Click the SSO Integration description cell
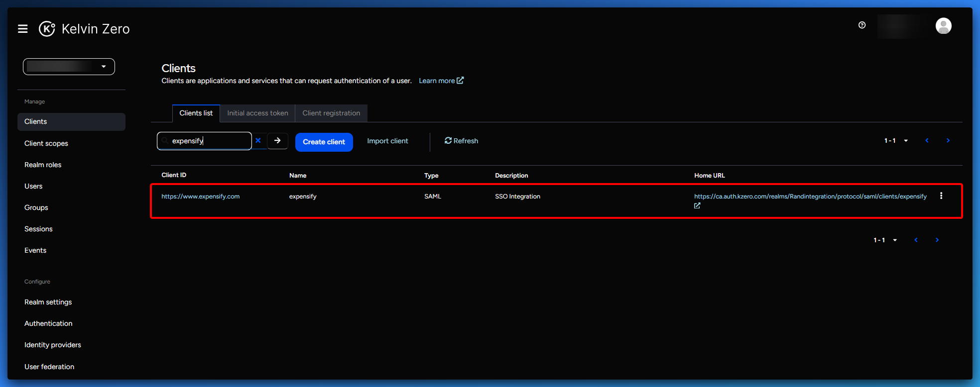This screenshot has height=387, width=980. pyautogui.click(x=517, y=196)
